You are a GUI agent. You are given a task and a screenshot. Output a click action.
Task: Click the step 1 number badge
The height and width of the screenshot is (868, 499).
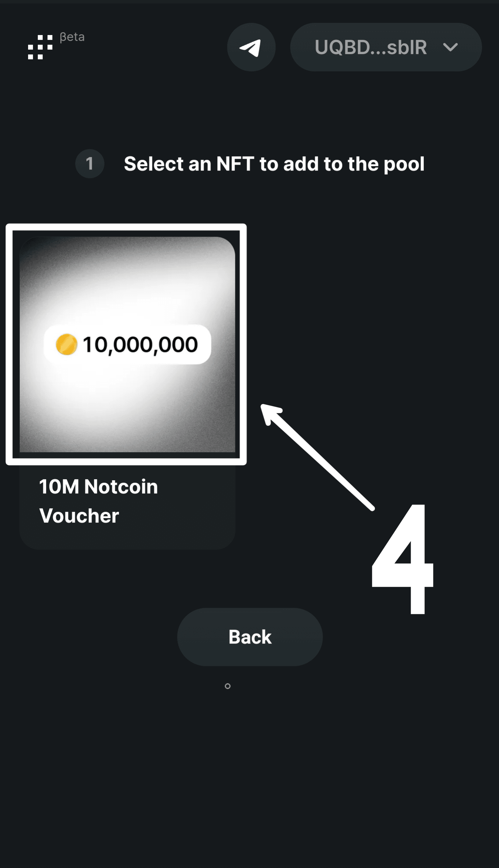[x=90, y=164]
